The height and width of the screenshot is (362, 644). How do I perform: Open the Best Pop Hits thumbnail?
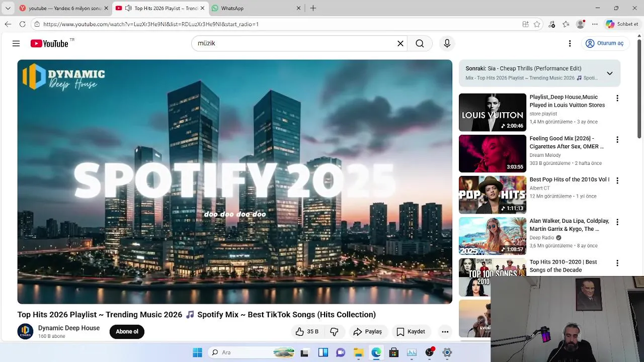pos(492,195)
